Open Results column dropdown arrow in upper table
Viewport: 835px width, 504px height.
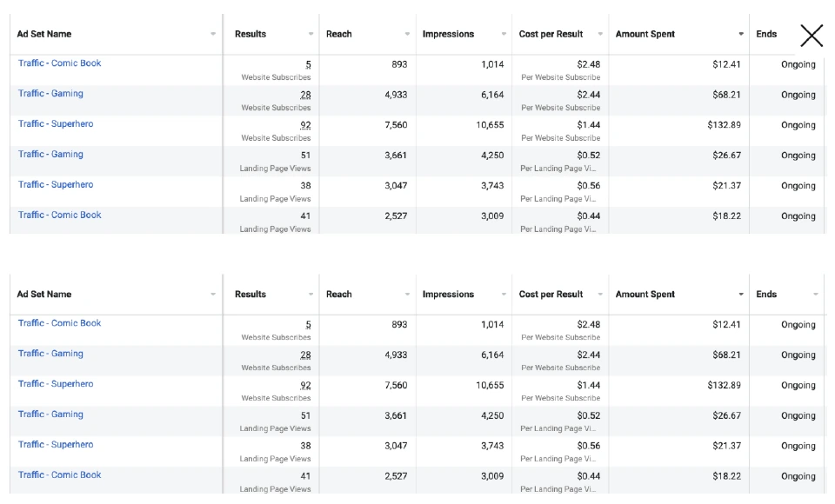(311, 34)
